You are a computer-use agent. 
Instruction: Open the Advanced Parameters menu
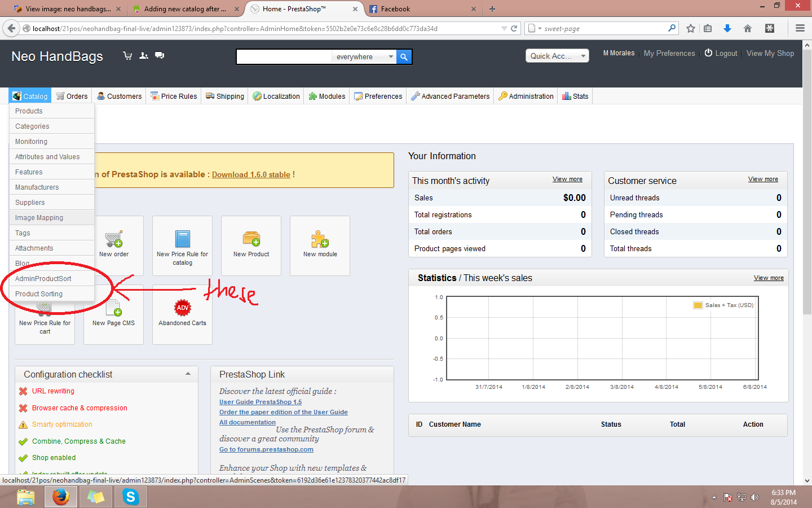(x=451, y=96)
